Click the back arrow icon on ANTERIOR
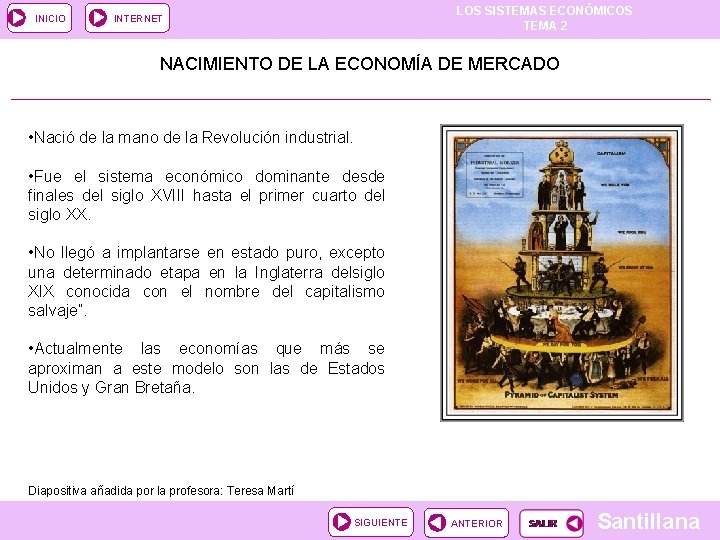Screen dimensions: 720x540 437,523
